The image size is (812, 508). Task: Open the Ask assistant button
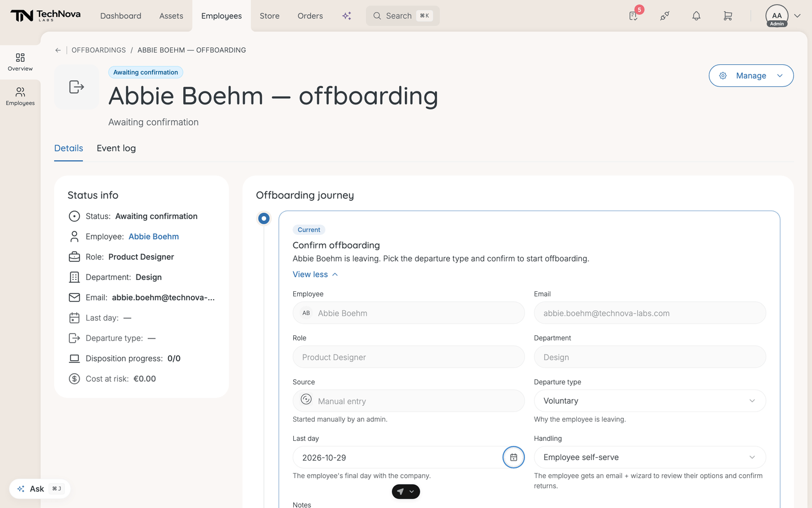point(40,489)
